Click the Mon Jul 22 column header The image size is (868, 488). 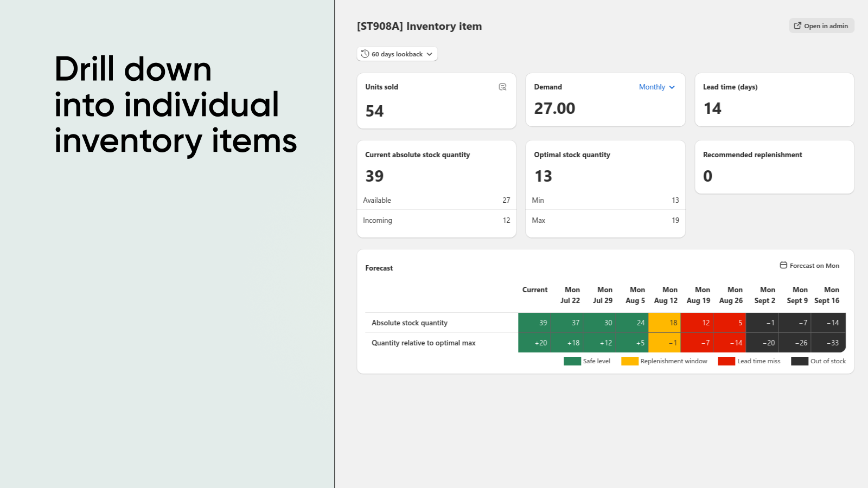click(570, 295)
